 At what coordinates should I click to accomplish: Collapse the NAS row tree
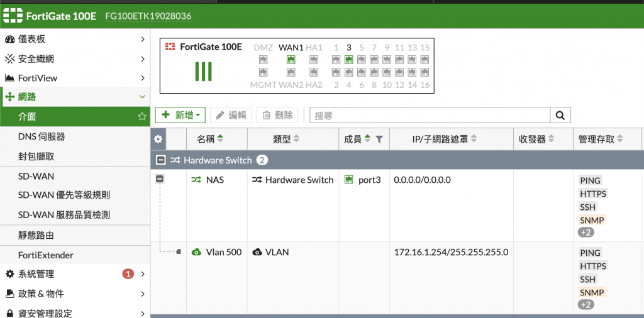pos(160,179)
